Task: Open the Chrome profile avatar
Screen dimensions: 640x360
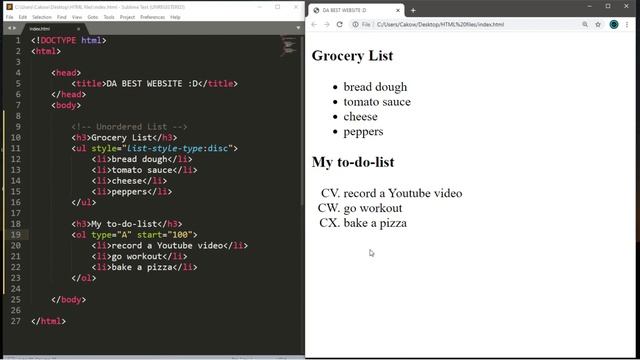Action: [x=613, y=24]
